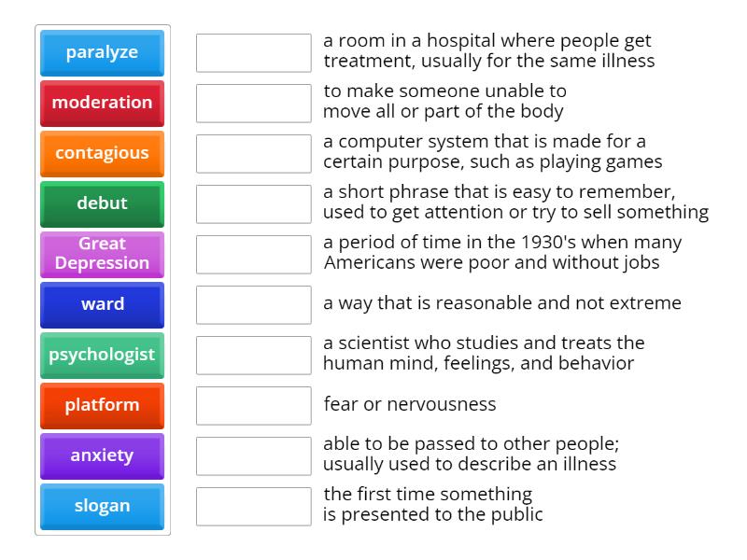Click box for scientist of human mind definition

tap(254, 356)
